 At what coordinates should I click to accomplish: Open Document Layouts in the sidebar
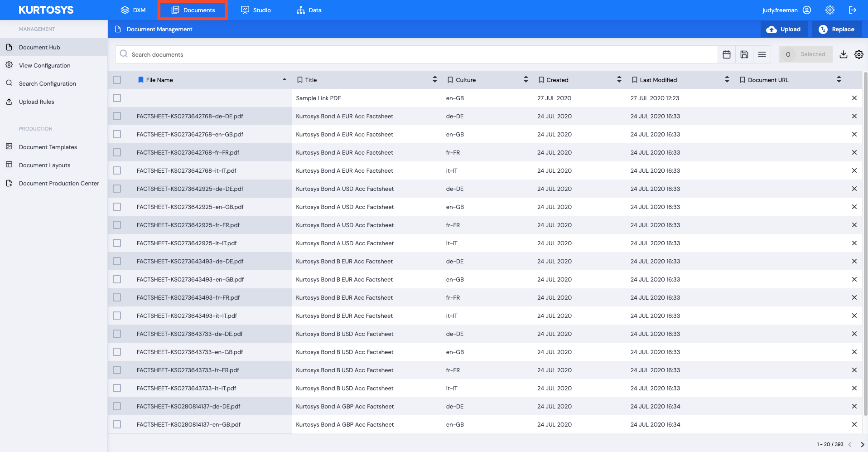[44, 165]
